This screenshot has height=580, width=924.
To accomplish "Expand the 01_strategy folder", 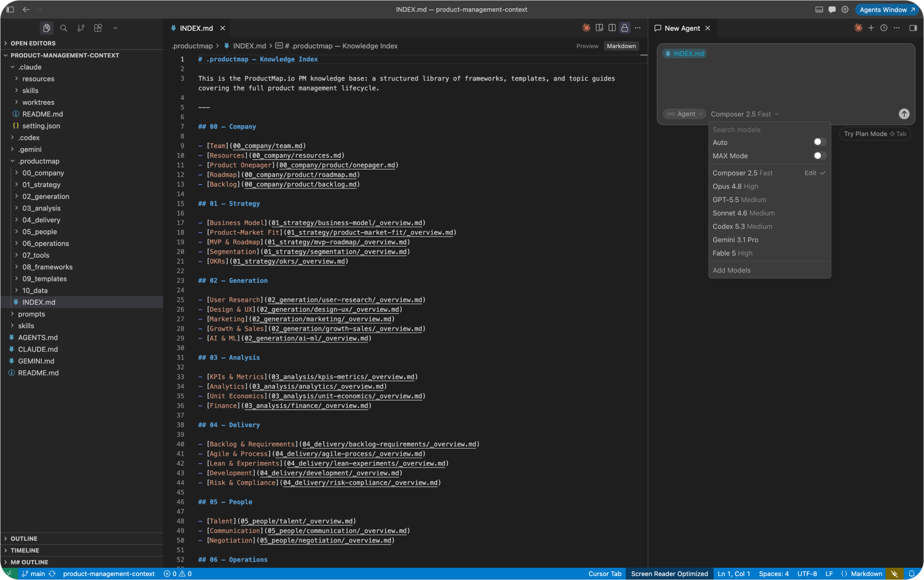I will point(81,185).
